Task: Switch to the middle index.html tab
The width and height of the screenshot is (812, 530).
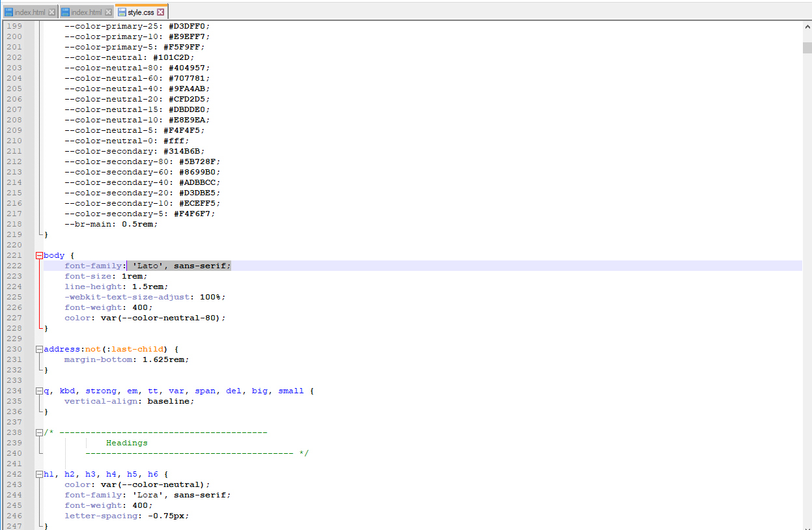Action: tap(86, 12)
